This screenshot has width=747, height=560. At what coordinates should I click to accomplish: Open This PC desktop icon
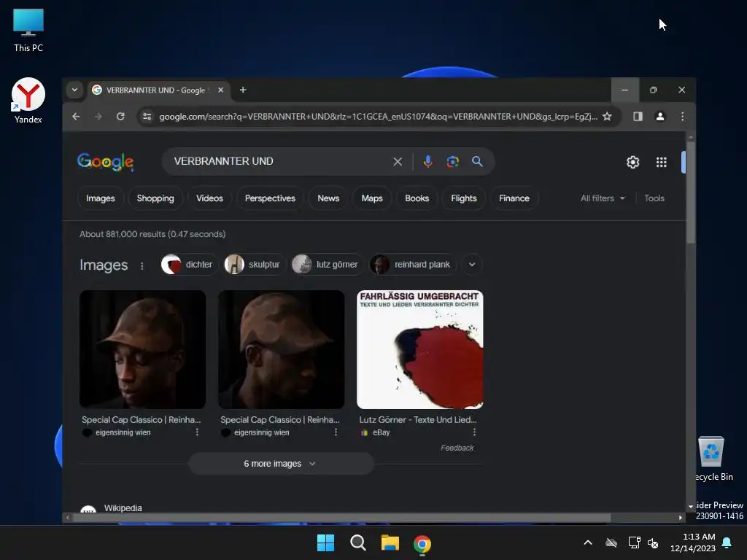coord(28,31)
